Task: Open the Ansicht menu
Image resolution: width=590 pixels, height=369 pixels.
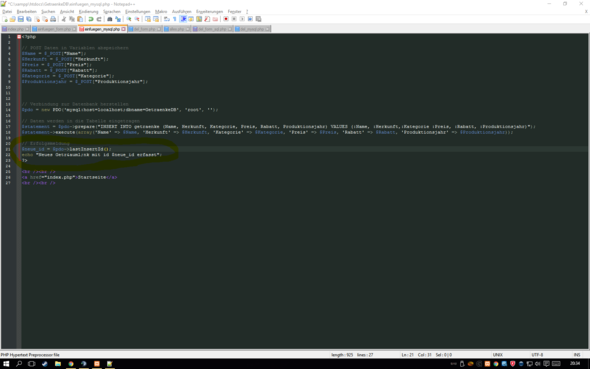Action: (67, 12)
